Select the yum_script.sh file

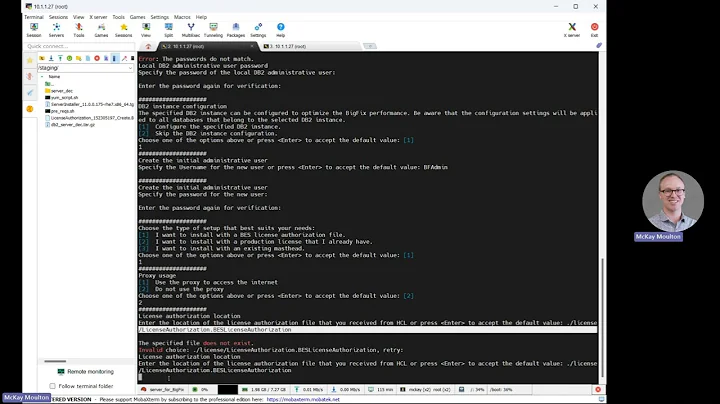pos(62,98)
